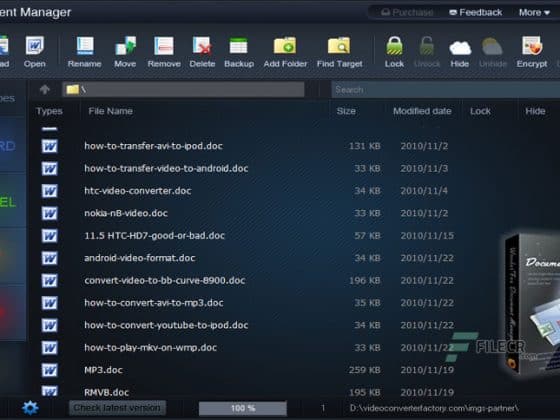Click the Lock column header
The image size is (560, 420).
(480, 111)
